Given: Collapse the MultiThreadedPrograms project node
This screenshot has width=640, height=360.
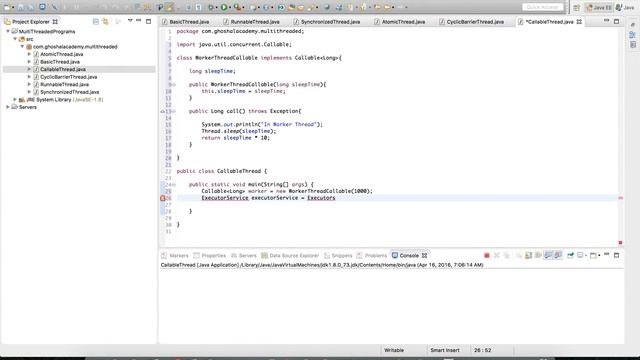Looking at the screenshot, I should (8, 31).
